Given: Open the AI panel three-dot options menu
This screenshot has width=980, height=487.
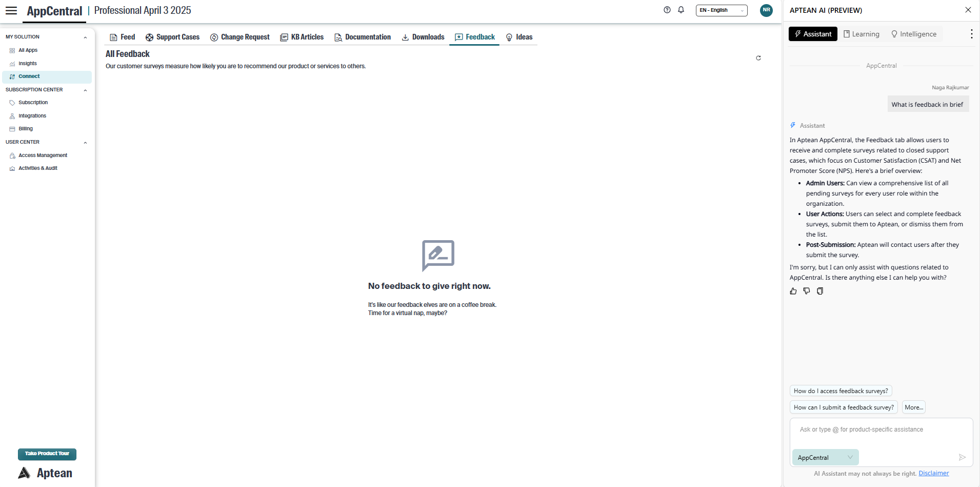Looking at the screenshot, I should click(971, 34).
